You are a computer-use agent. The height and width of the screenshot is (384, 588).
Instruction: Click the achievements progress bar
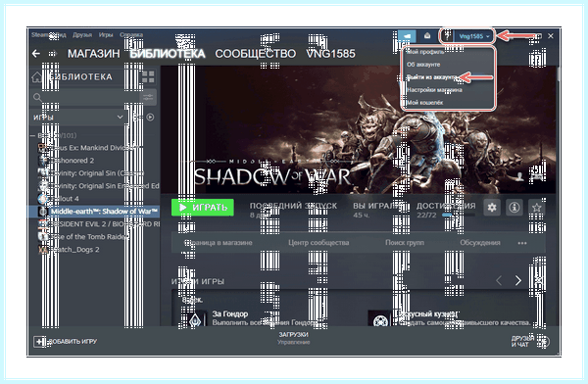click(459, 216)
